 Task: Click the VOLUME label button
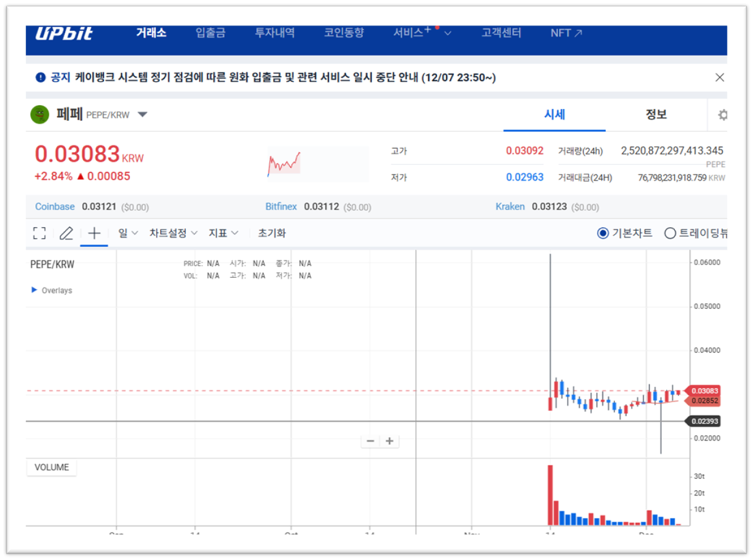(51, 467)
